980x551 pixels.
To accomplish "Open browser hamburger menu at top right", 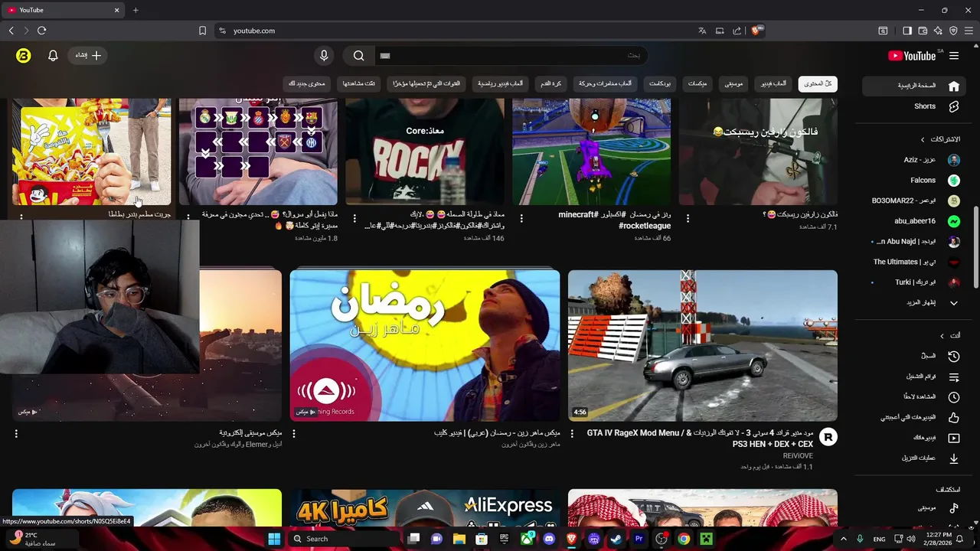I will tap(969, 31).
